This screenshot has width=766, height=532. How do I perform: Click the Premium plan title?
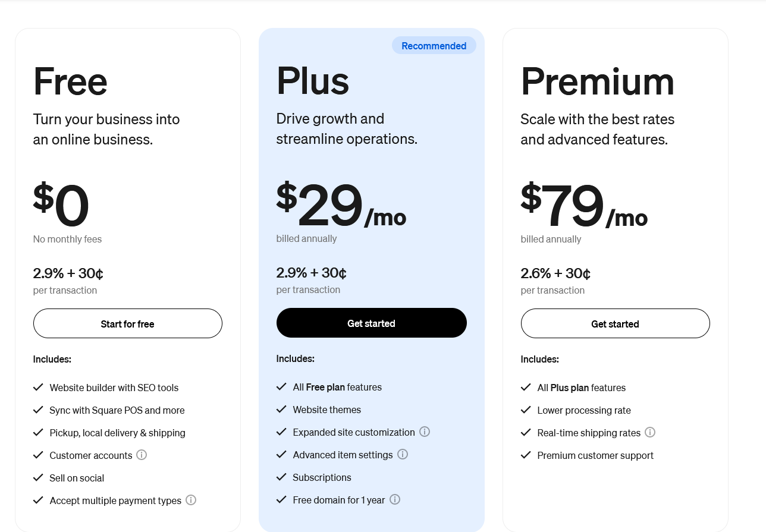(598, 81)
